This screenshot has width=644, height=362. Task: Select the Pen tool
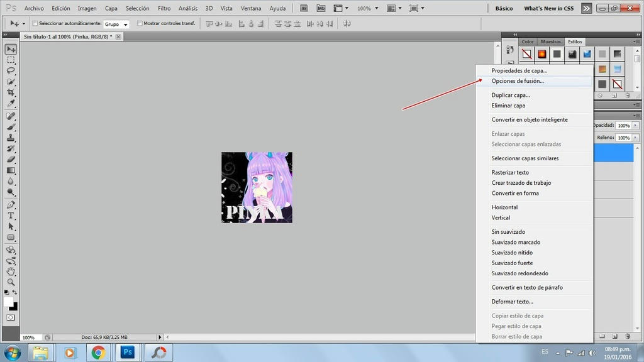tap(11, 204)
